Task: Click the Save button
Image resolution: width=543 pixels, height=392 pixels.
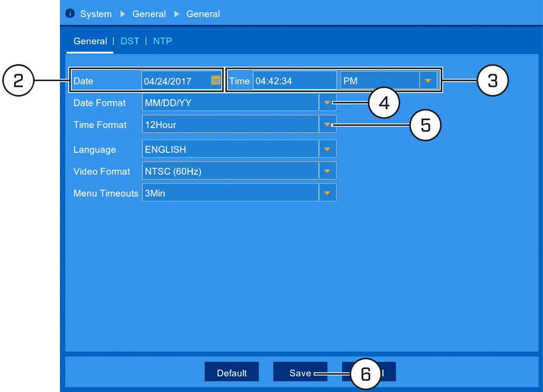Action: [x=300, y=372]
